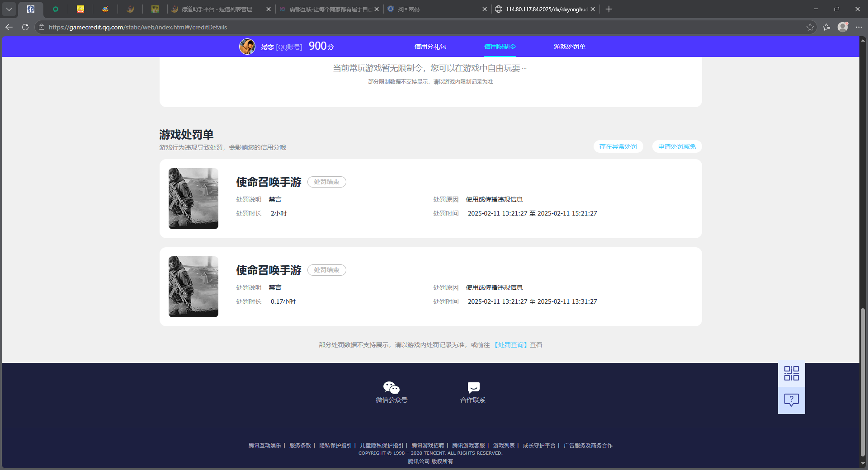Click the floating question mark feedback icon
Image resolution: width=868 pixels, height=470 pixels.
[x=791, y=399]
